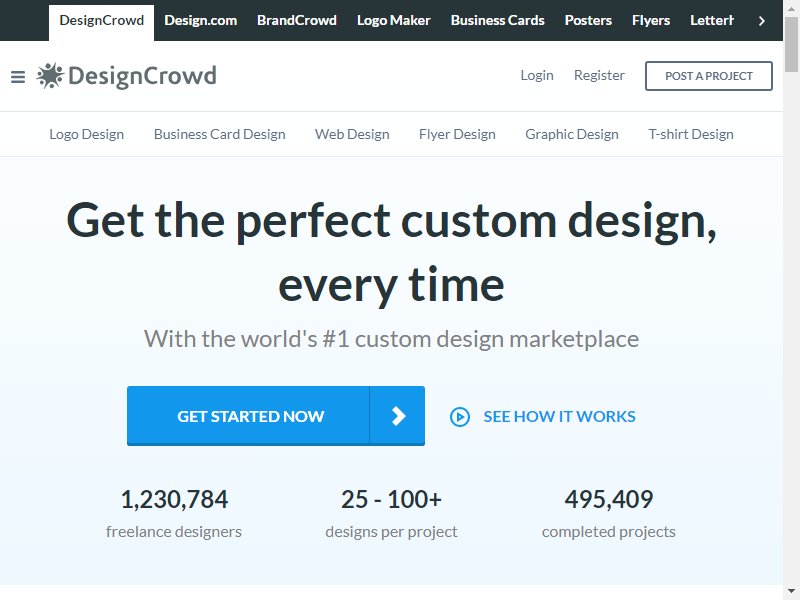The width and height of the screenshot is (800, 600).
Task: Select the DesignCrowd tab in top bar
Action: tap(102, 21)
